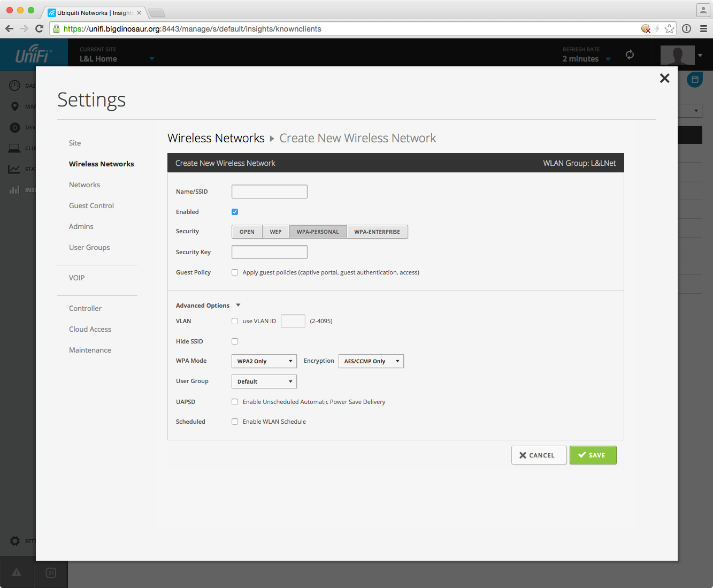Image resolution: width=713 pixels, height=588 pixels.
Task: Reload the page with the browser reload icon
Action: point(39,28)
